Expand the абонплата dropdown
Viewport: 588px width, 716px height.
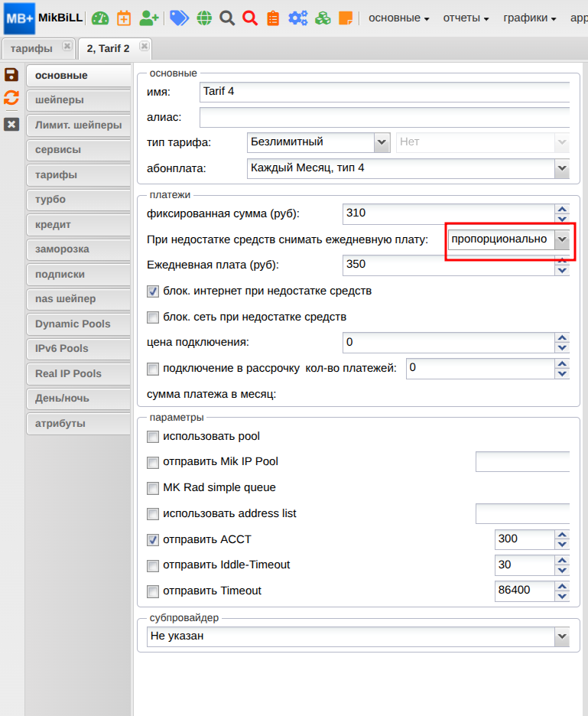tap(562, 168)
